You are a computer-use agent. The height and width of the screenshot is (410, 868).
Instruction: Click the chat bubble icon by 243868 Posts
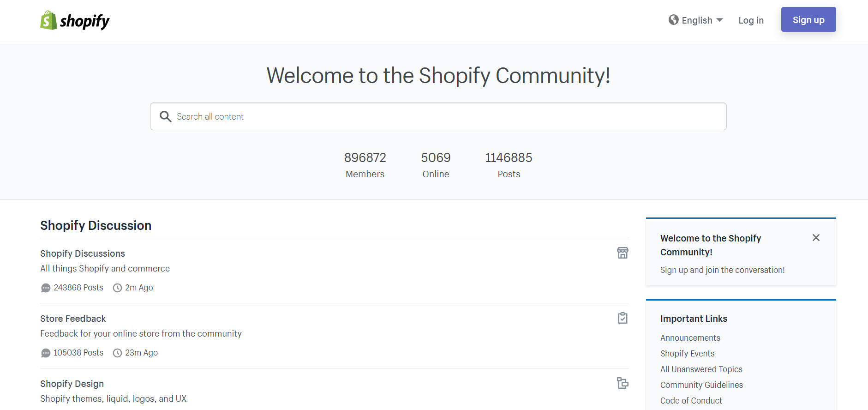coord(46,288)
